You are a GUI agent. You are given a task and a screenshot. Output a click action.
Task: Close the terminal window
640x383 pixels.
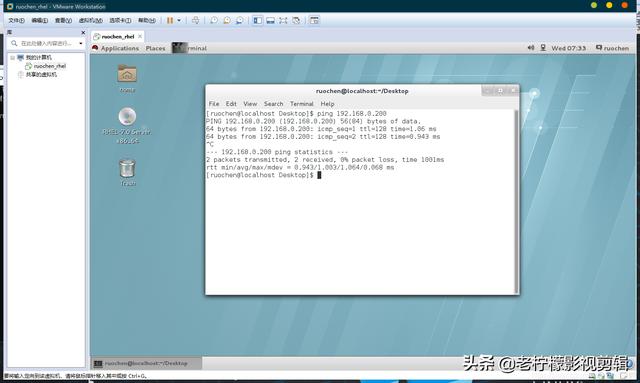(513, 91)
